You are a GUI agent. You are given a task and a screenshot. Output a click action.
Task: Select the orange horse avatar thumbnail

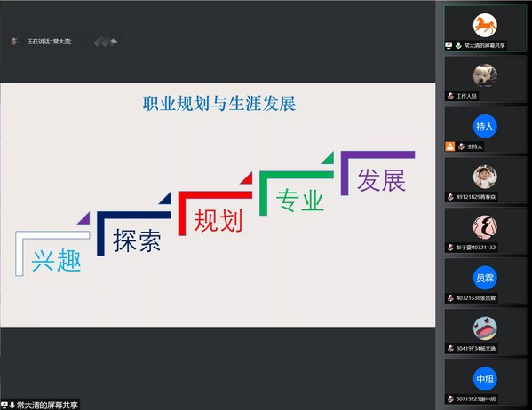coord(485,26)
